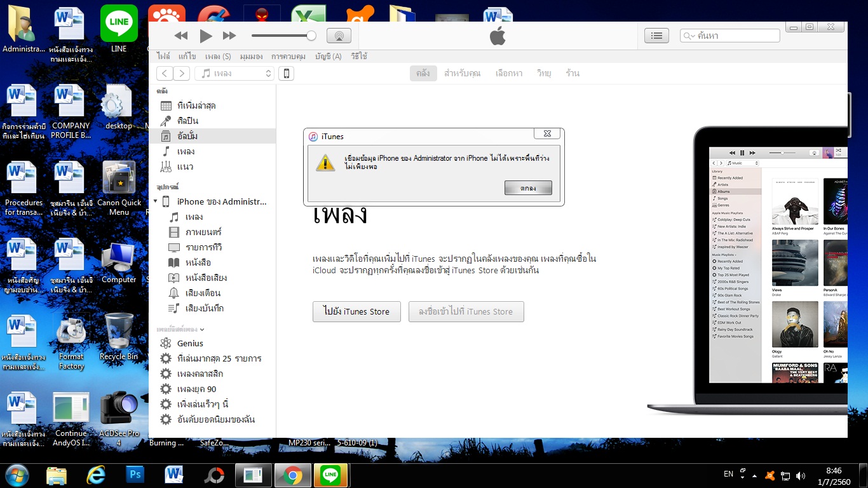Viewport: 868px width, 488px height.
Task: Adjust the iTunes volume slider
Action: pyautogui.click(x=283, y=36)
